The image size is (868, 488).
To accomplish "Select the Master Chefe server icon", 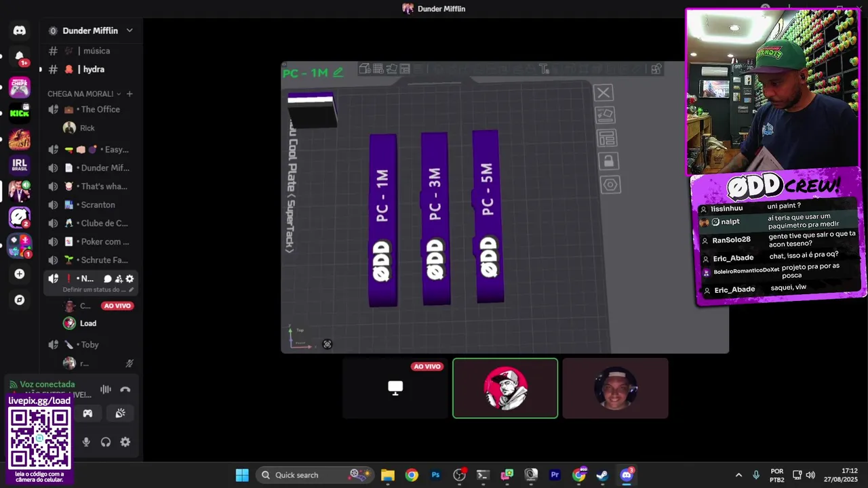I will pos(20,87).
